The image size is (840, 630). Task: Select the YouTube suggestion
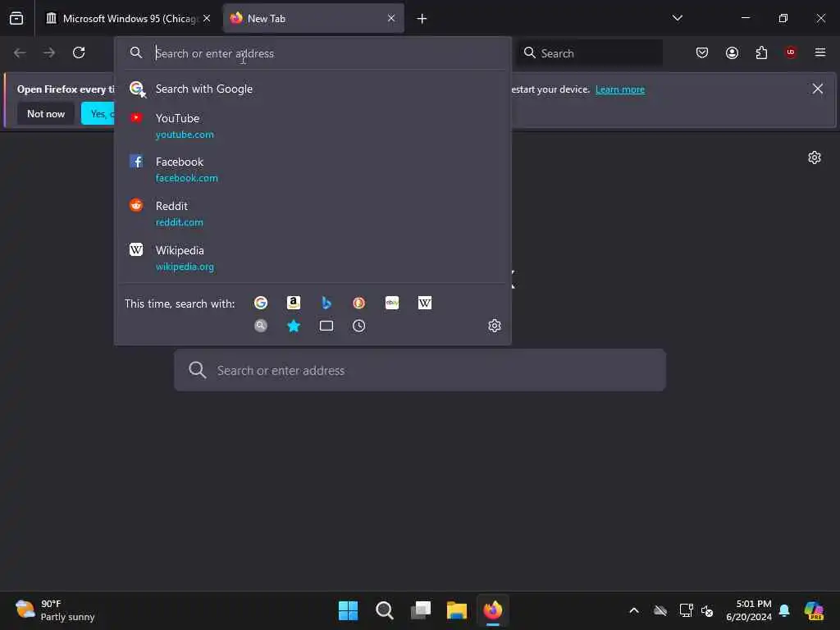[313, 126]
